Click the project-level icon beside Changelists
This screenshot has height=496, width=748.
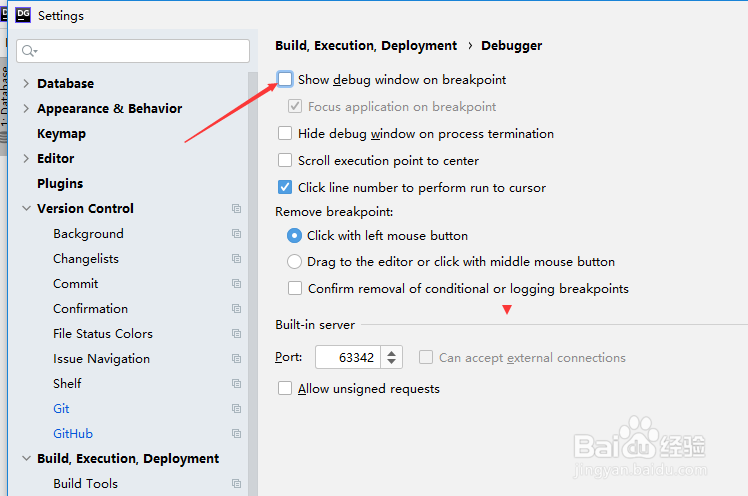pos(236,259)
